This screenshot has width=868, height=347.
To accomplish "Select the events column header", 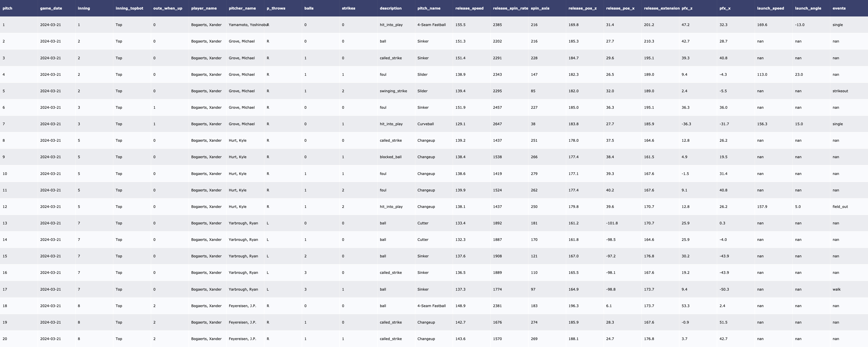I will [x=839, y=8].
